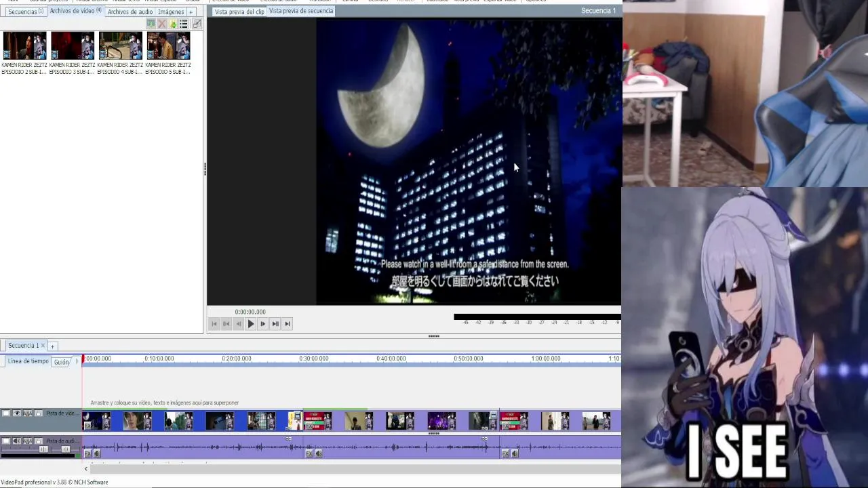The height and width of the screenshot is (488, 868).
Task: Click the next clip playback button
Action: [275, 324]
